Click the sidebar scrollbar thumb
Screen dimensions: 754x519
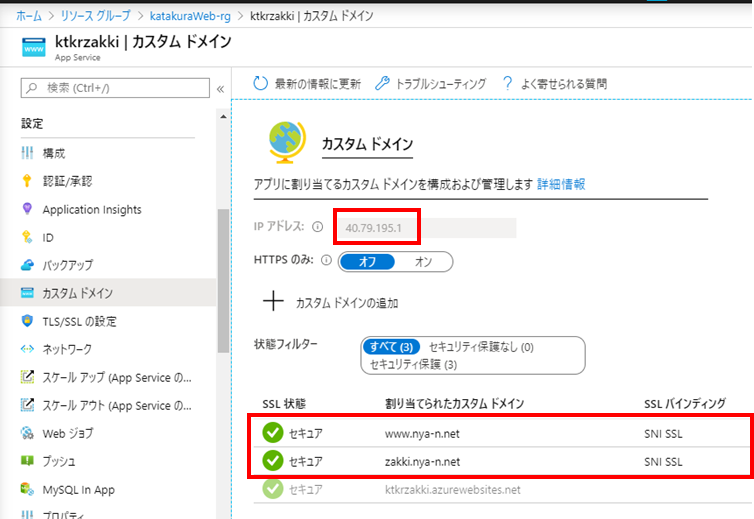click(x=223, y=281)
